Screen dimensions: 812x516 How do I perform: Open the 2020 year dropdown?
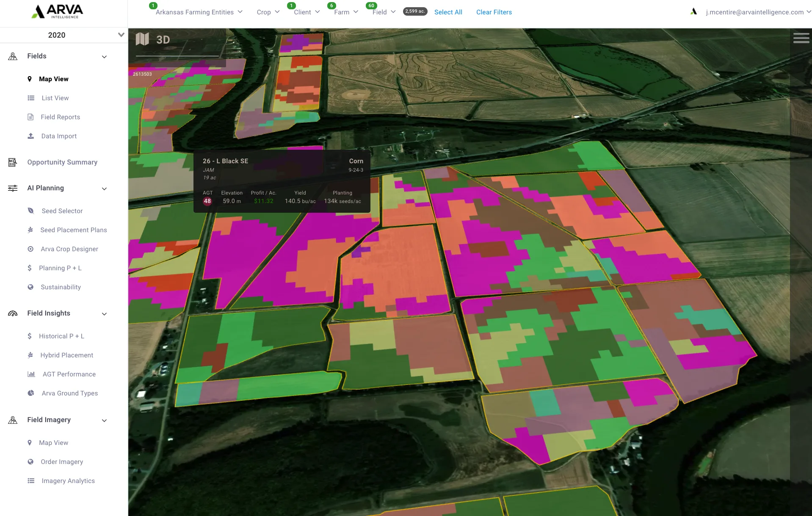(64, 35)
